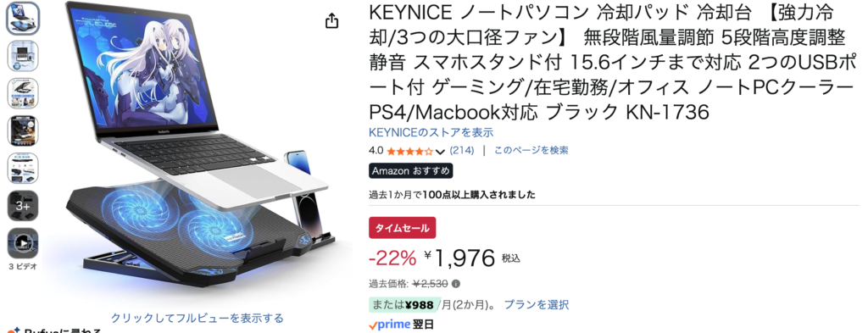This screenshot has width=868, height=333.
Task: Click the share icon above the product image
Action: click(331, 21)
